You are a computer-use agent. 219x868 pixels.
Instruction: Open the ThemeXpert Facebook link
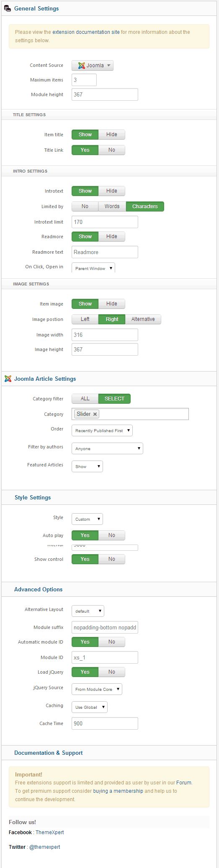click(x=50, y=832)
